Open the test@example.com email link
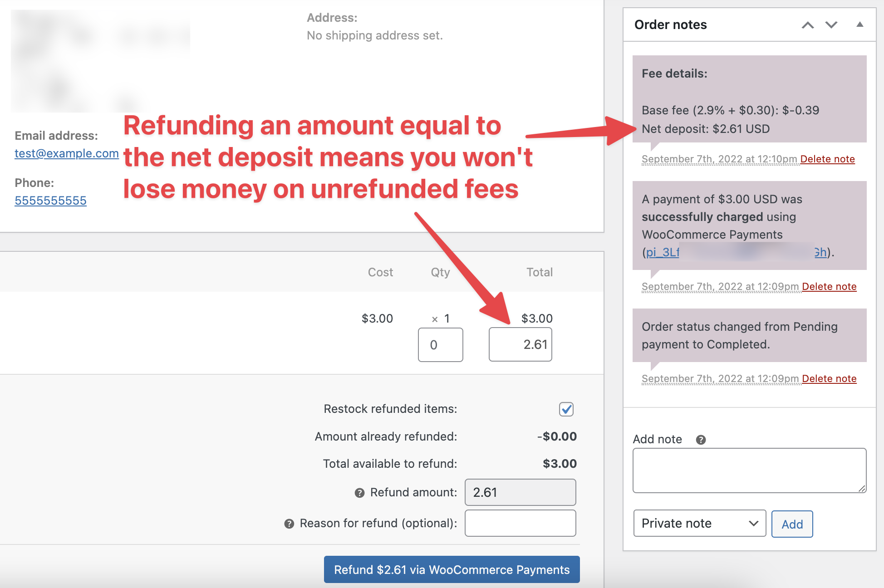This screenshot has width=884, height=588. (x=67, y=154)
